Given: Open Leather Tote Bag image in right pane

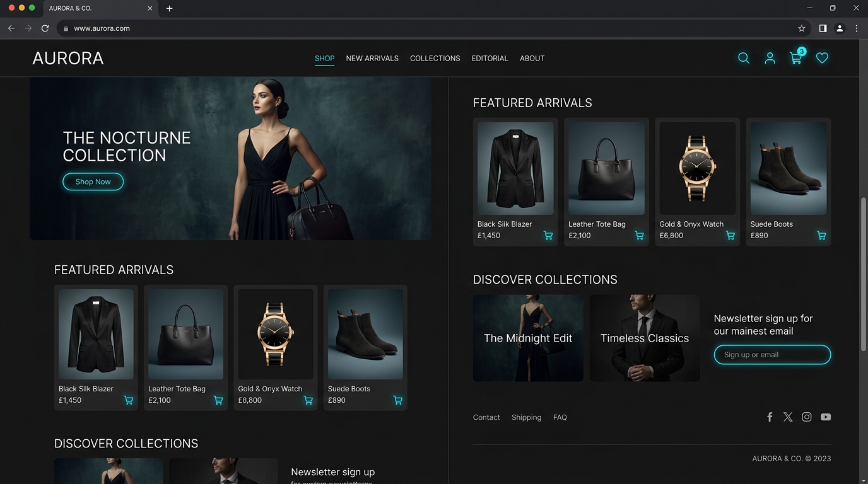Looking at the screenshot, I should click(606, 168).
